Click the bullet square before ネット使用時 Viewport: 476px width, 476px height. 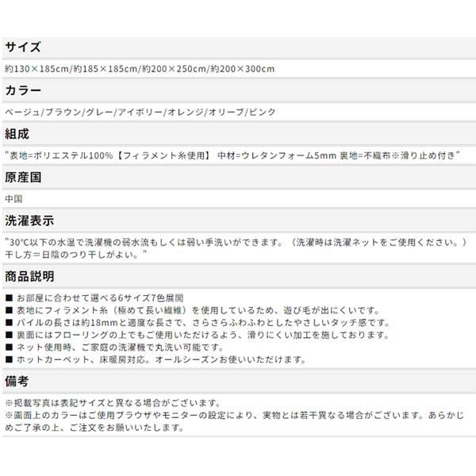(9, 347)
